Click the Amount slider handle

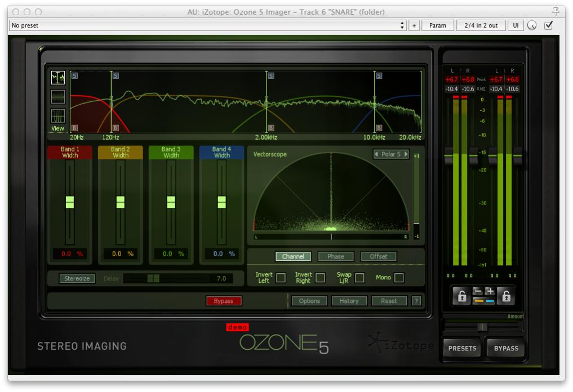(482, 327)
